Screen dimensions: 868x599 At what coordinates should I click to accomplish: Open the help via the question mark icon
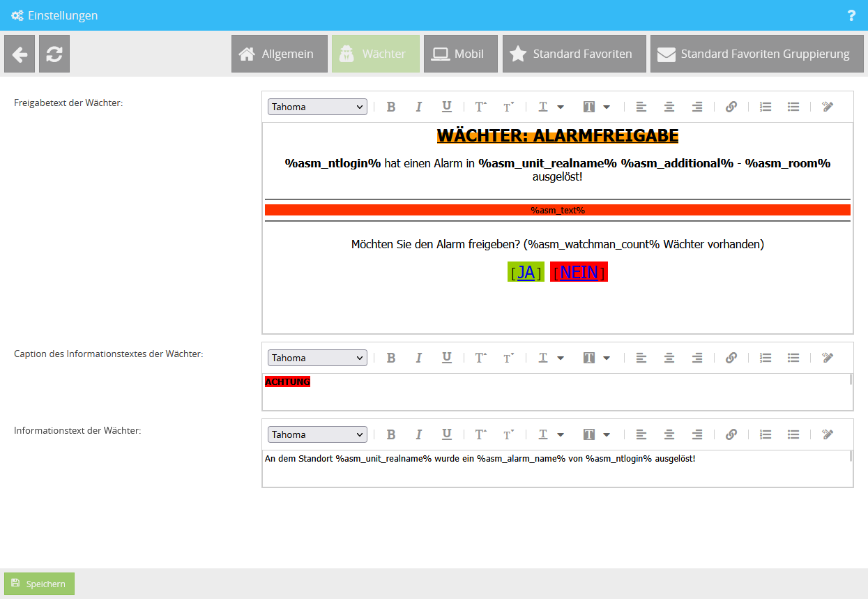click(851, 15)
